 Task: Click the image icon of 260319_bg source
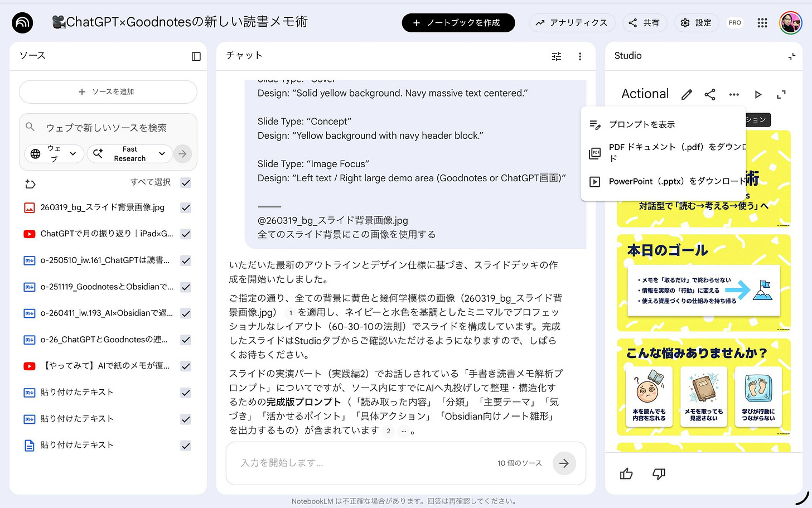(x=30, y=208)
